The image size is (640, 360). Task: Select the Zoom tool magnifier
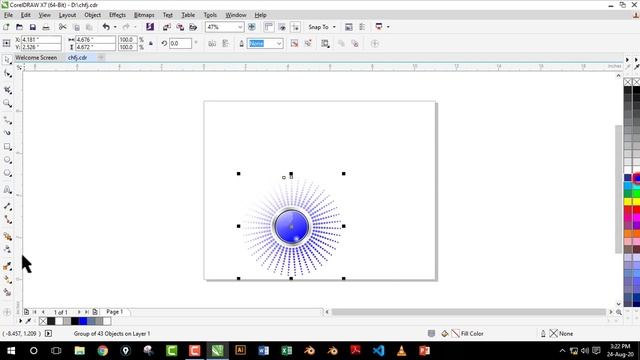7,103
